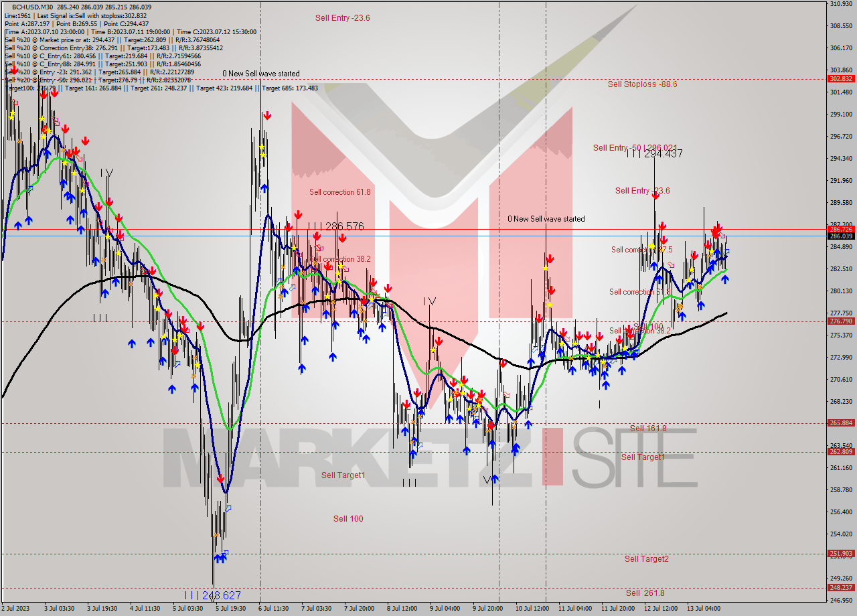This screenshot has width=857, height=616.
Task: Click the red 265.884 price tag
Action: (x=841, y=423)
